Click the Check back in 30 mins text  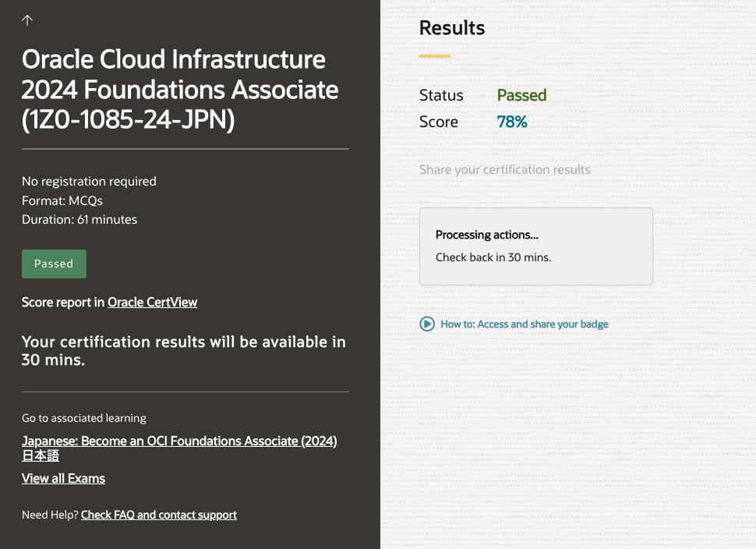coord(493,257)
